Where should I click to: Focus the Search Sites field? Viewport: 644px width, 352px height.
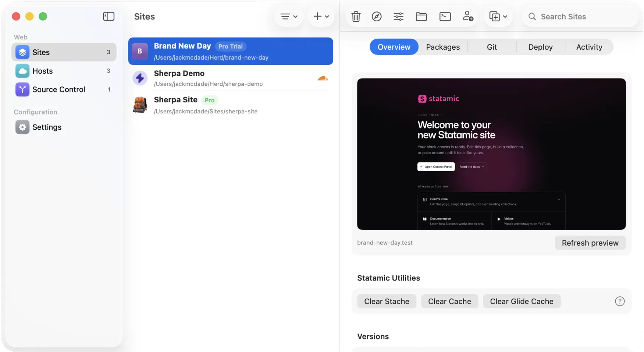[580, 17]
